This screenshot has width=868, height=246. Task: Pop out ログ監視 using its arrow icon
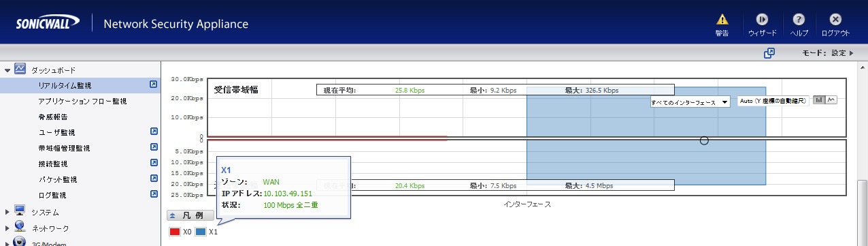[154, 195]
